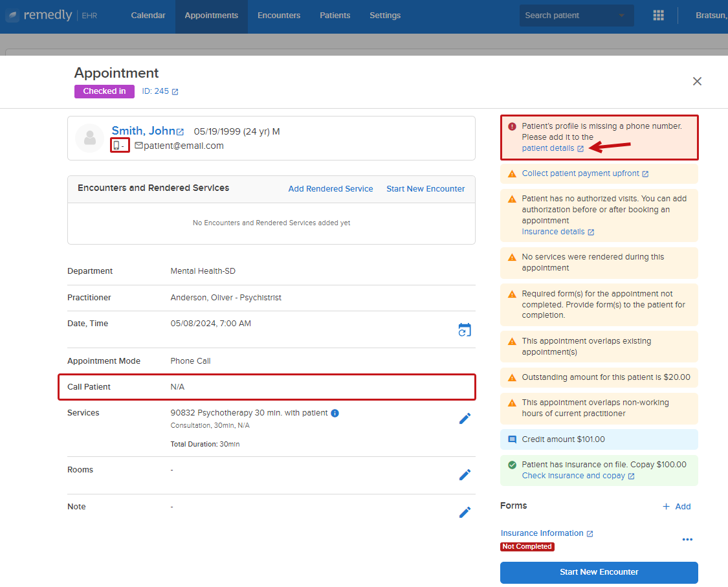728x587 pixels.
Task: Open the Checked in status badge
Action: tap(104, 91)
